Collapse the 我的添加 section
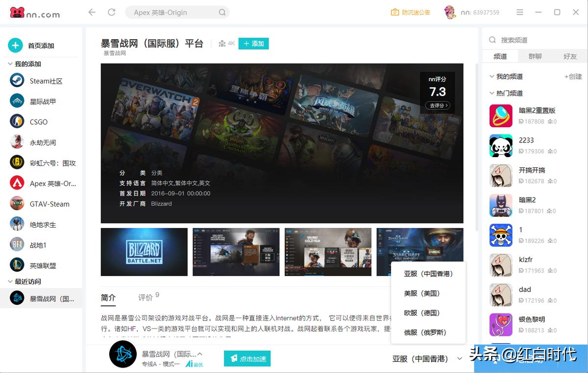This screenshot has width=588, height=373. click(x=11, y=64)
